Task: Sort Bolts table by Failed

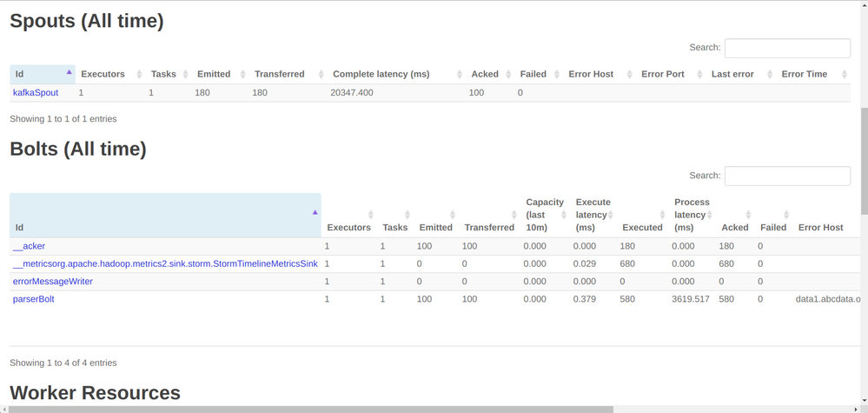Action: point(773,216)
